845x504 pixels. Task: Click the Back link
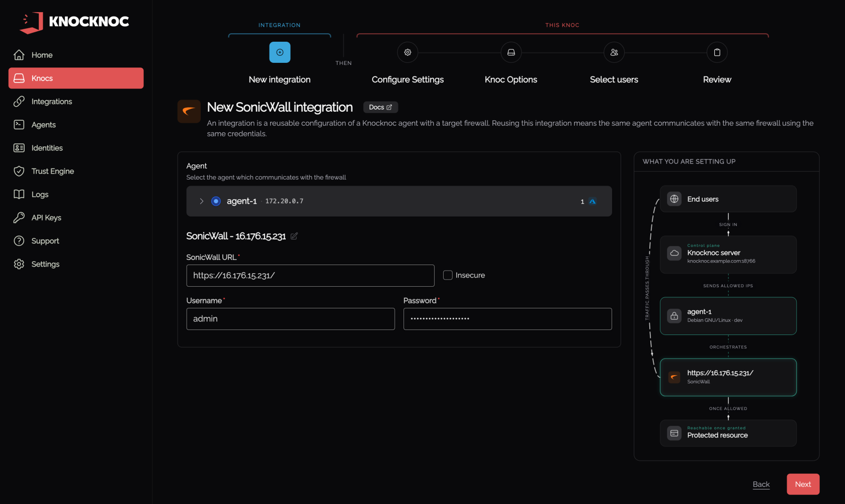(761, 484)
